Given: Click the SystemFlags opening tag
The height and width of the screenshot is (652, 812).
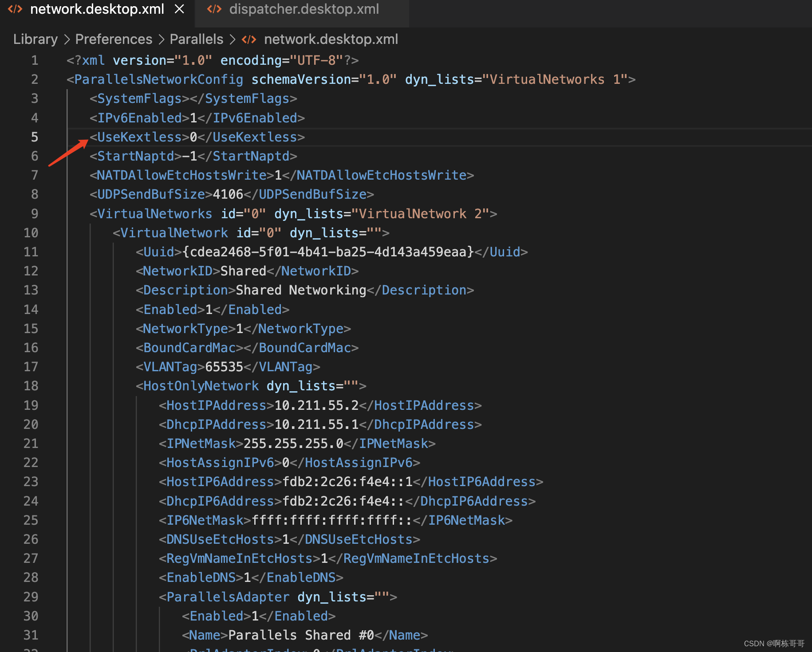Looking at the screenshot, I should click(x=140, y=98).
